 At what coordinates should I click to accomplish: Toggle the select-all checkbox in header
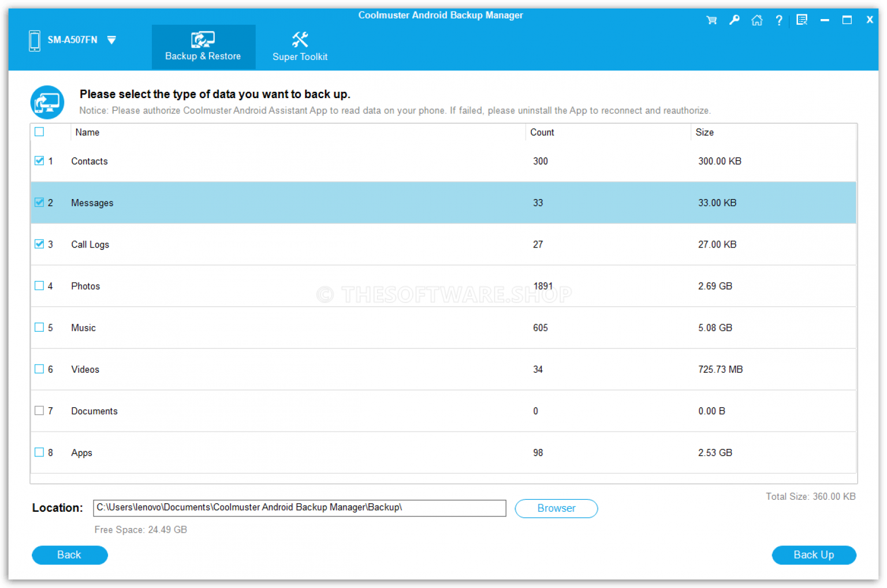click(x=39, y=132)
